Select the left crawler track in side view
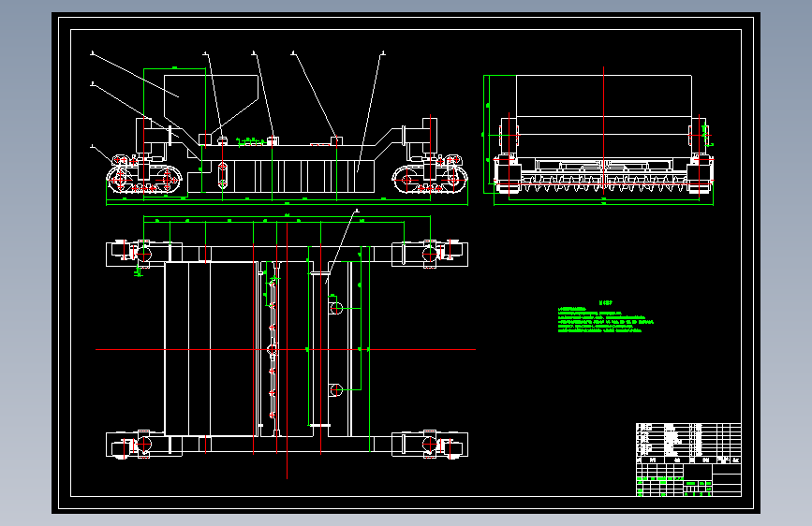The width and height of the screenshot is (812, 526). [145, 178]
